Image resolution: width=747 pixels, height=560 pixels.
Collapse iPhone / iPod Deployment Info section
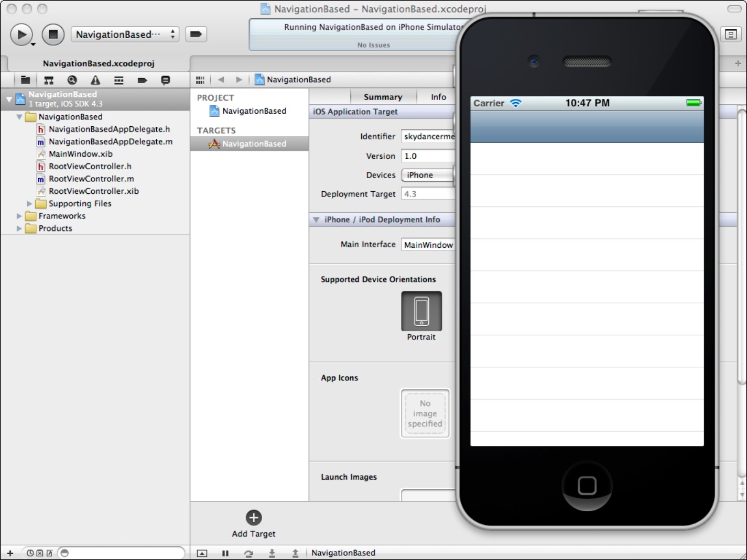pos(316,219)
